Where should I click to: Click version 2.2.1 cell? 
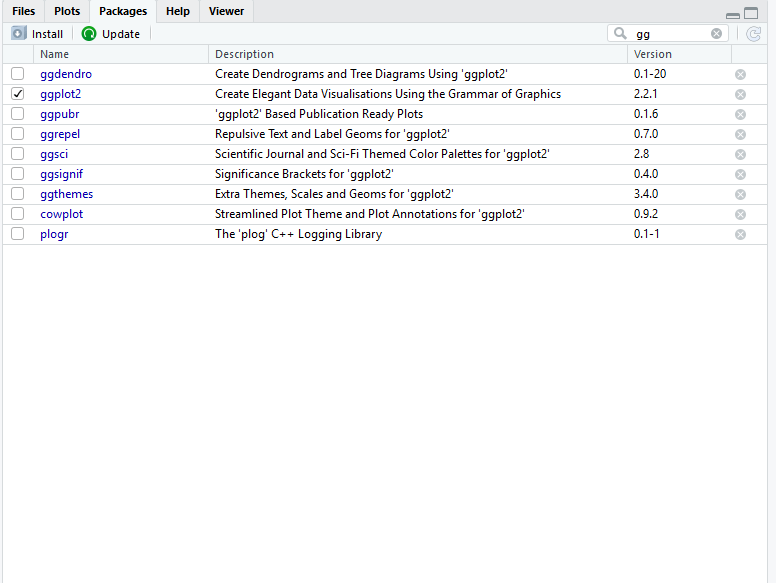click(x=645, y=94)
